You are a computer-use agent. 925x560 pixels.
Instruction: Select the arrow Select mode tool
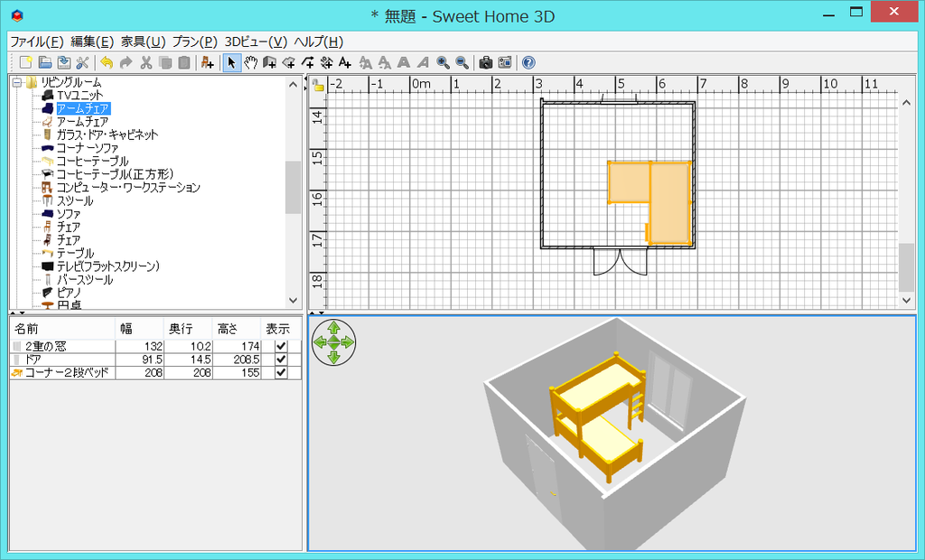231,62
